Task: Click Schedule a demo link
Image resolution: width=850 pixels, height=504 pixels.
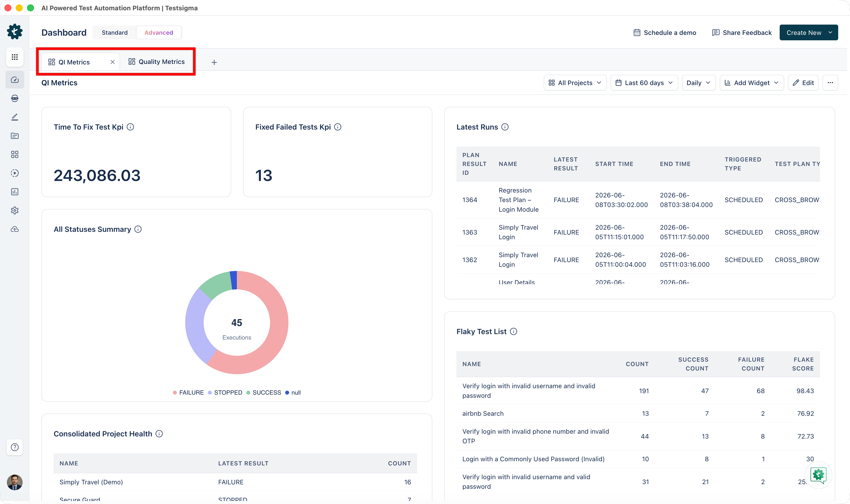Action: (x=665, y=33)
